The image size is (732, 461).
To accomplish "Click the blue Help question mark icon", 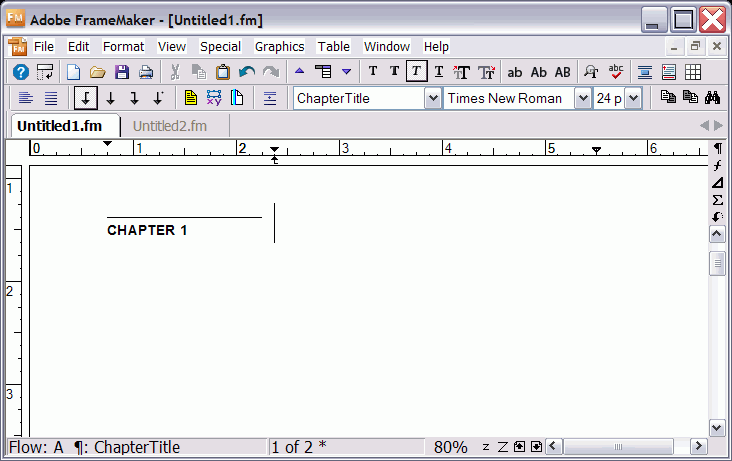I will [x=21, y=72].
